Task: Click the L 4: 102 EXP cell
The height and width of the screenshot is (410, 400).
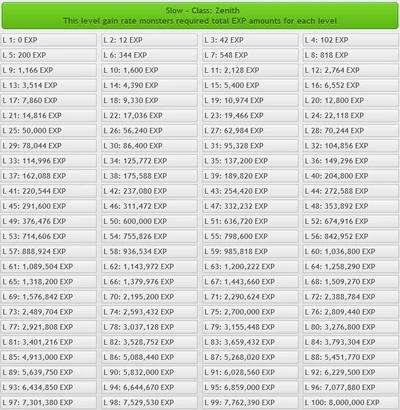Action: (x=351, y=40)
